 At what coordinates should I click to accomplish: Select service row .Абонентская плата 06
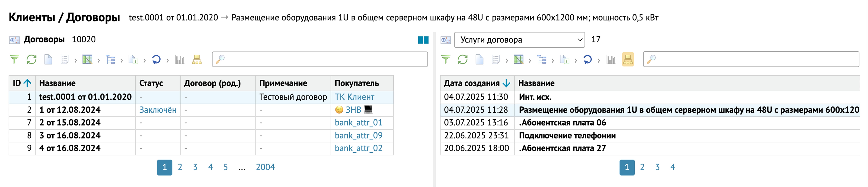click(650, 123)
